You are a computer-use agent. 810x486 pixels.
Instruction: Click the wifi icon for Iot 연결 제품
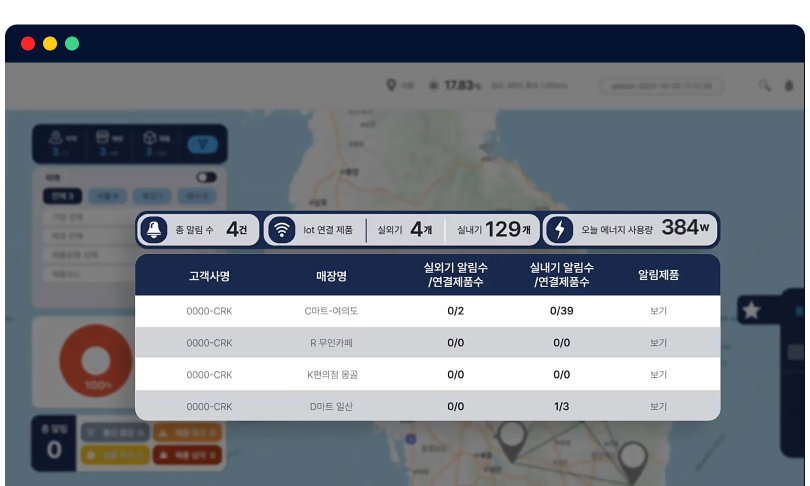282,229
